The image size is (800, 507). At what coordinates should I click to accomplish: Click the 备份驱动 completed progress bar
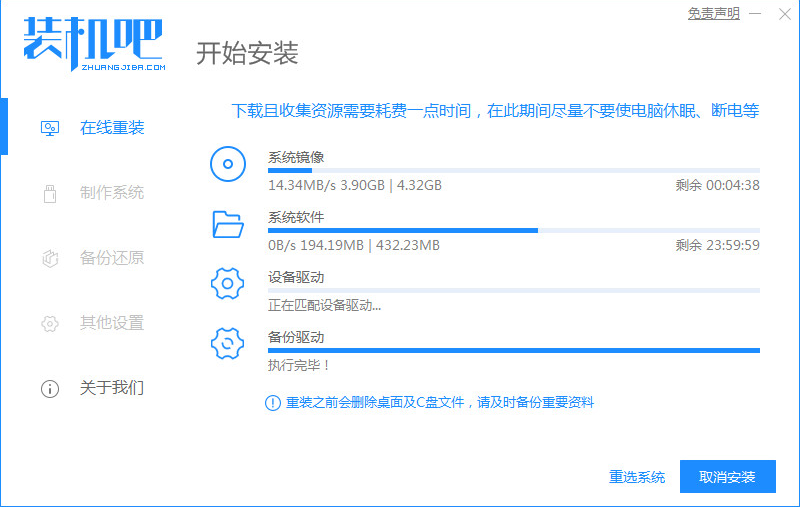[513, 350]
